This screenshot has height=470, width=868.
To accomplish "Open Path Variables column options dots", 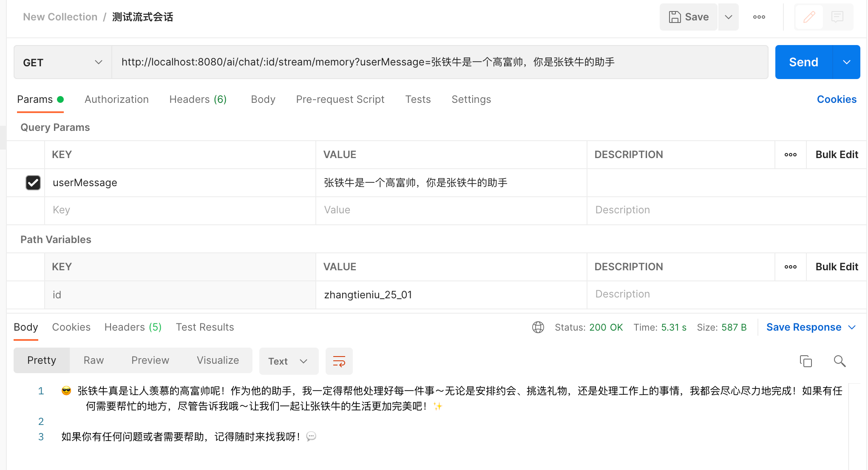I will [790, 267].
